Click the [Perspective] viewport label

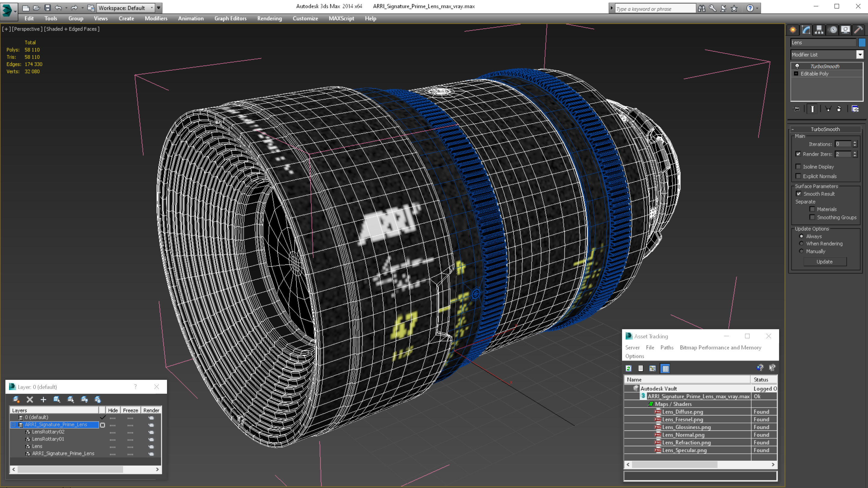coord(28,29)
